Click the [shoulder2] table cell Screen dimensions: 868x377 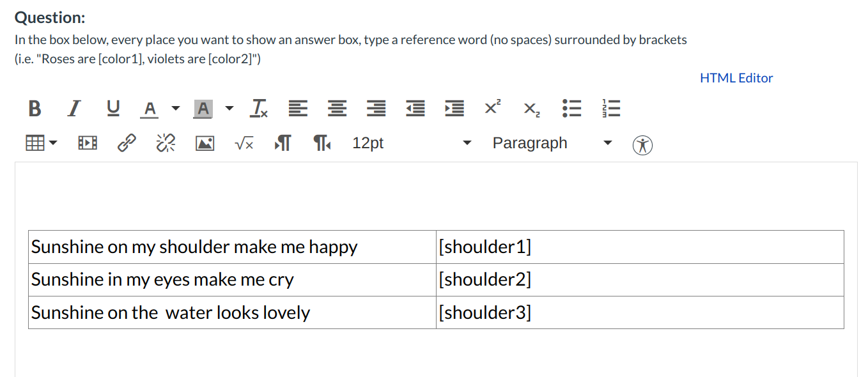click(639, 280)
